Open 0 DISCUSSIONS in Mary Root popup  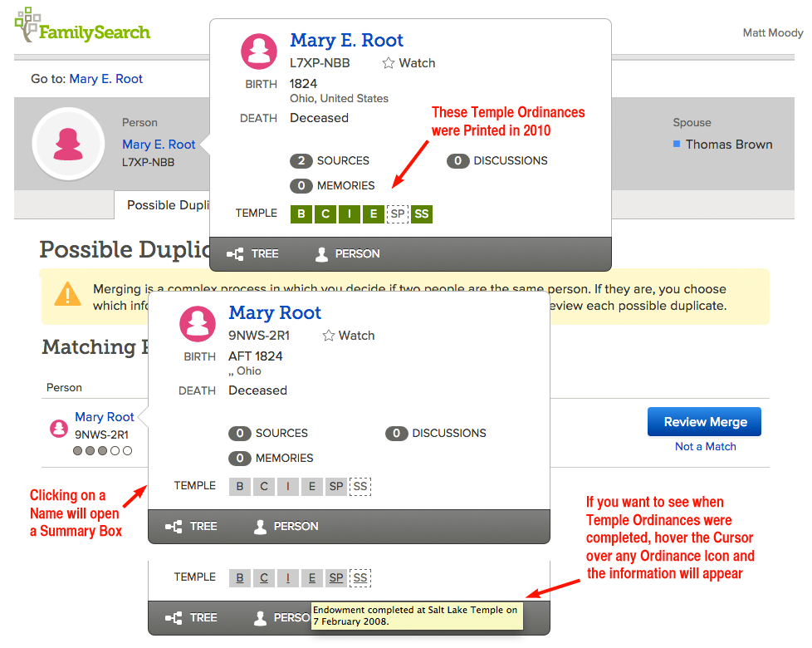click(x=436, y=433)
